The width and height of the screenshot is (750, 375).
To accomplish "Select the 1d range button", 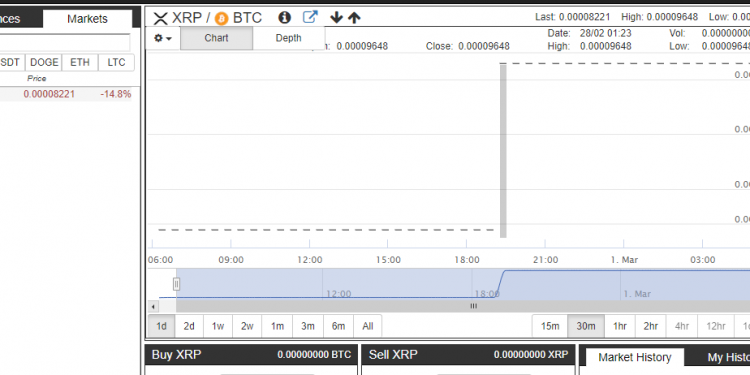I will coord(162,326).
